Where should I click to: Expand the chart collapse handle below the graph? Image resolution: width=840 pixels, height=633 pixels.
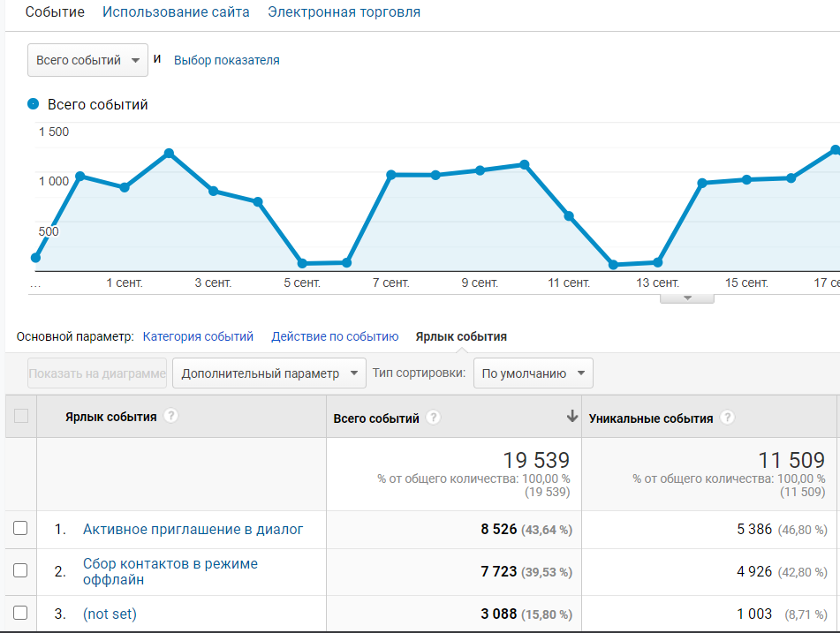687,298
